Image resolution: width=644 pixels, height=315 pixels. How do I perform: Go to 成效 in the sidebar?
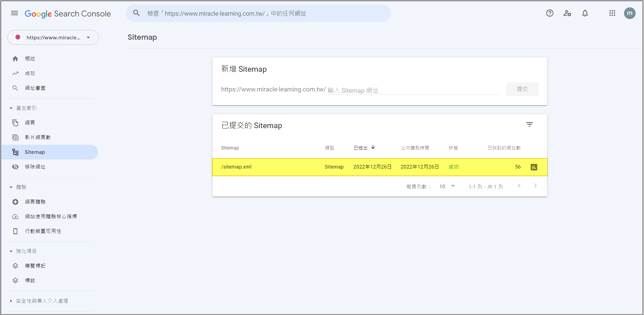30,73
